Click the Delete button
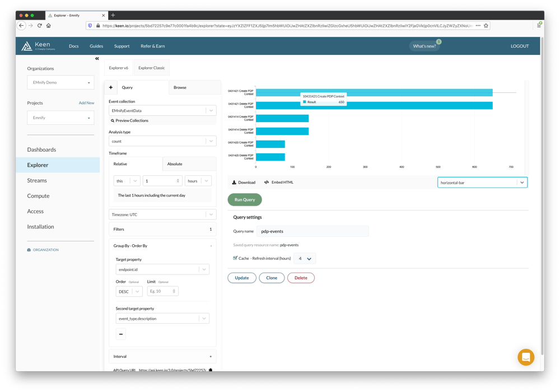The image size is (560, 392). (301, 278)
